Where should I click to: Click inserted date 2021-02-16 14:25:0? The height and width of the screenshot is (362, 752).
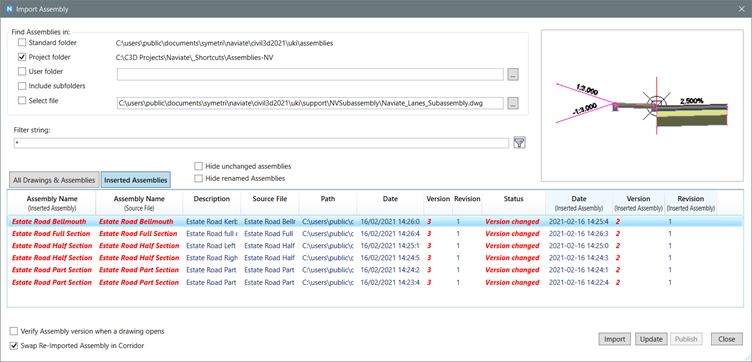click(578, 245)
